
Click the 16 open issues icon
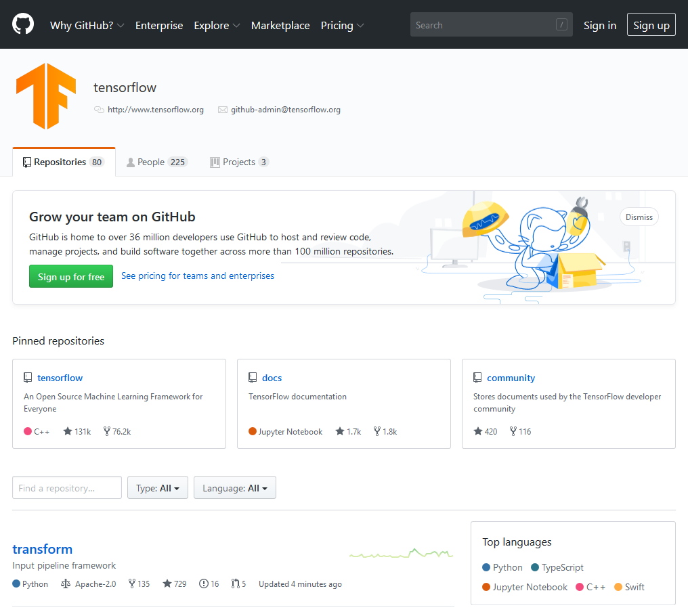click(x=204, y=584)
